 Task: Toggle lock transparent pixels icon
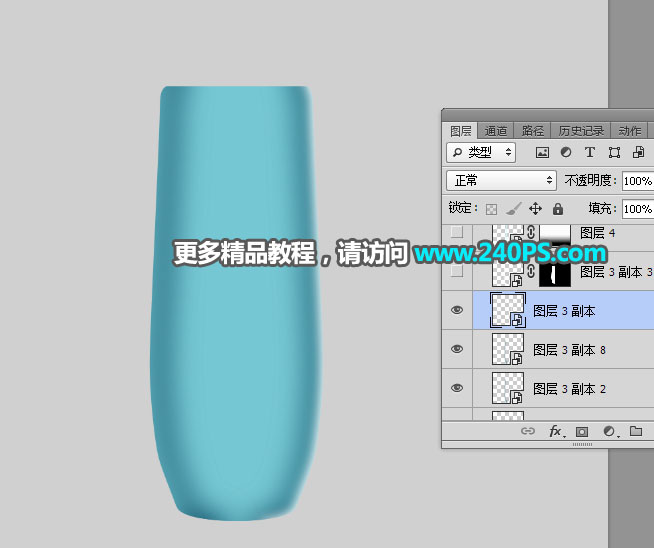pyautogui.click(x=491, y=209)
